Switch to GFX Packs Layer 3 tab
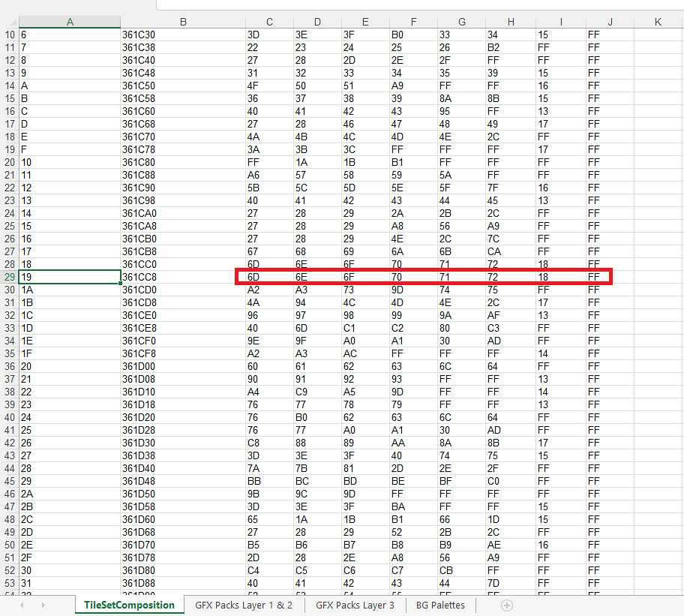 355,605
